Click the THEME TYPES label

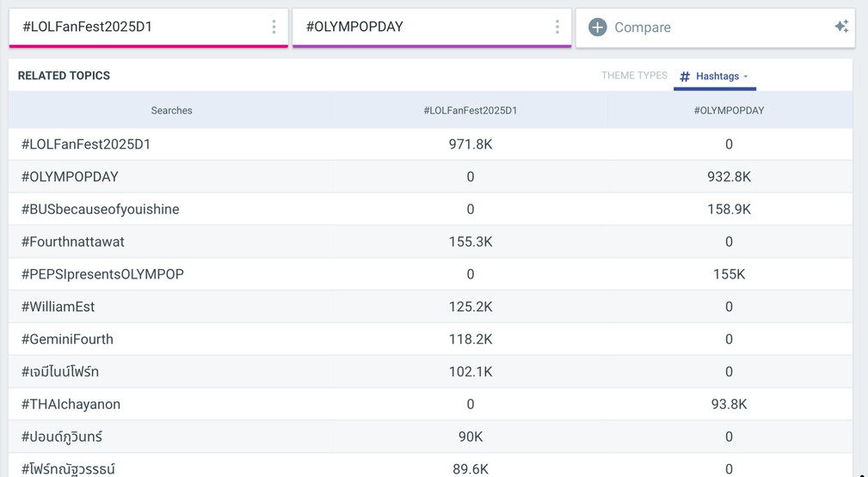coord(634,76)
